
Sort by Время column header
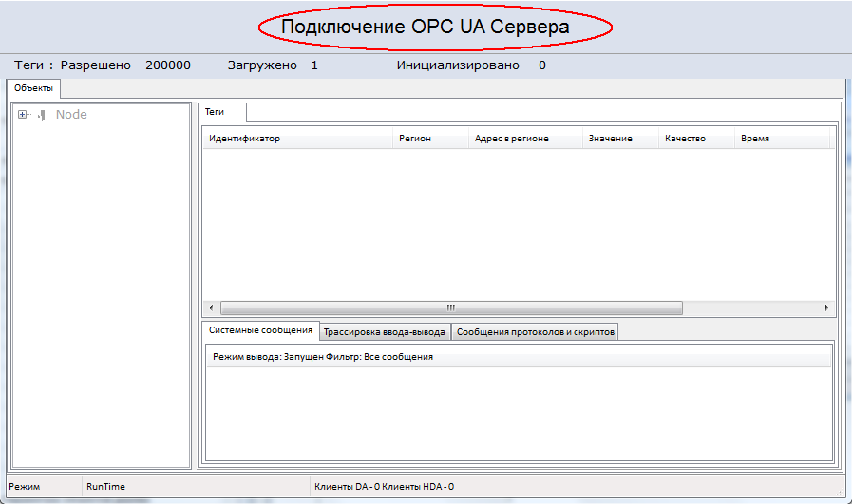[x=782, y=139]
